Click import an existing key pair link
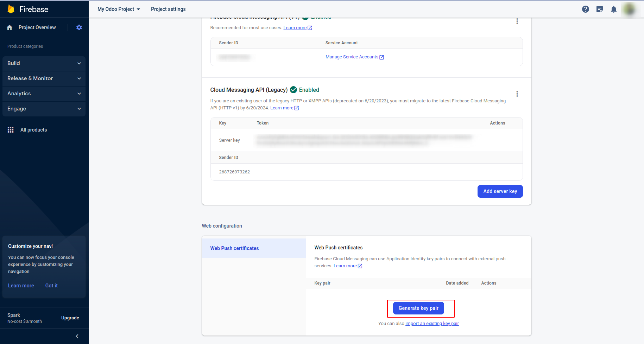The image size is (644, 344). tap(432, 324)
